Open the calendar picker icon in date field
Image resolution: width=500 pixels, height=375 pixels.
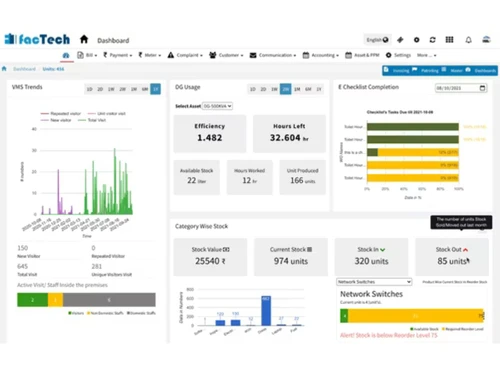[482, 88]
